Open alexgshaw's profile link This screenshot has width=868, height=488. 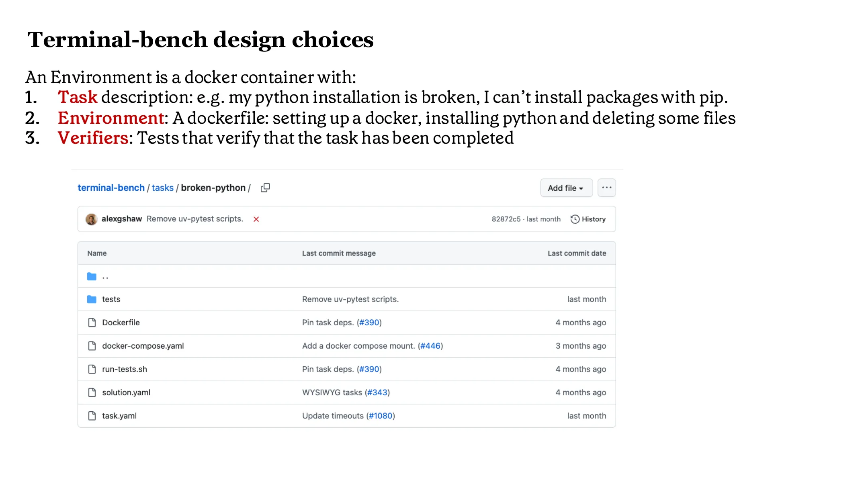[121, 219]
